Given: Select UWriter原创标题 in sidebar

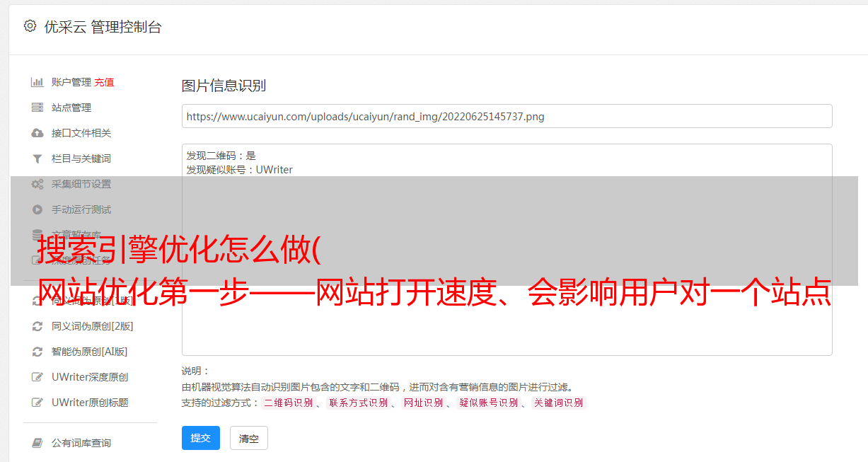Looking at the screenshot, I should 90,403.
